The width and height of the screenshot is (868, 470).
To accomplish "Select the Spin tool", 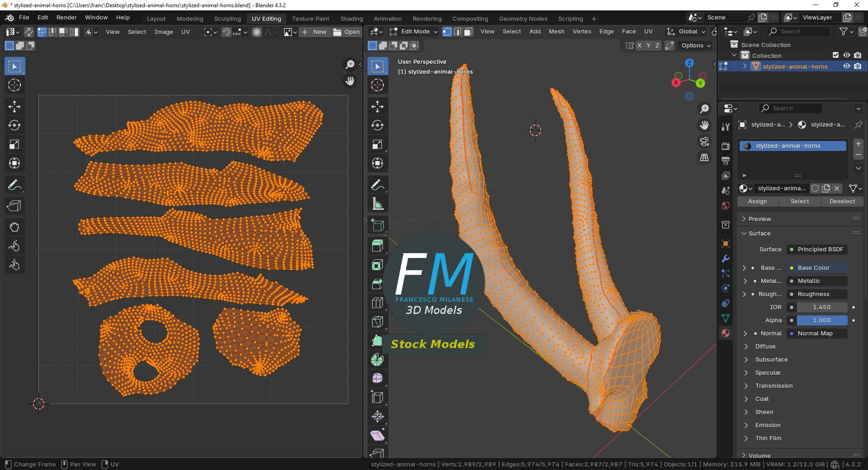I will click(x=377, y=360).
